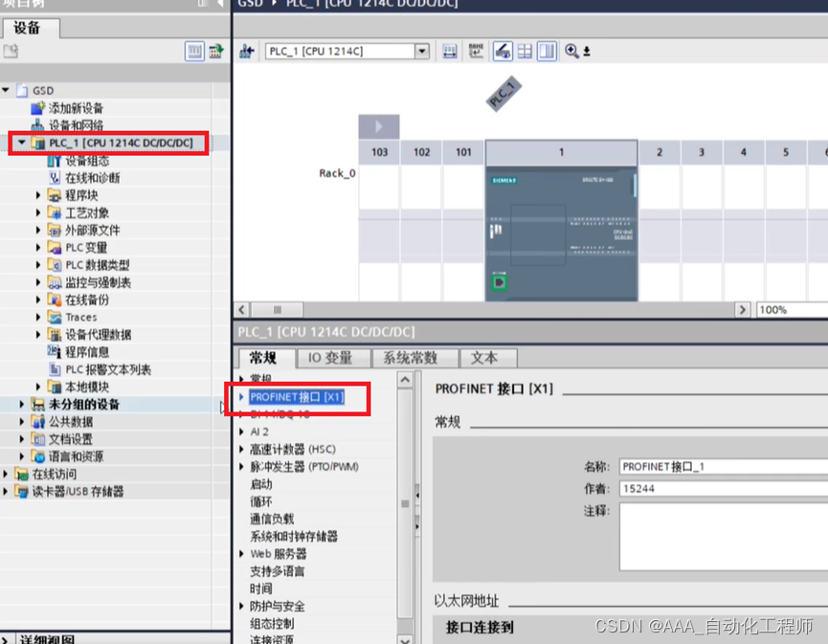Viewport: 828px width, 644px height.
Task: Expand the PROFINET 接口 [X1] properties node
Action: click(241, 397)
